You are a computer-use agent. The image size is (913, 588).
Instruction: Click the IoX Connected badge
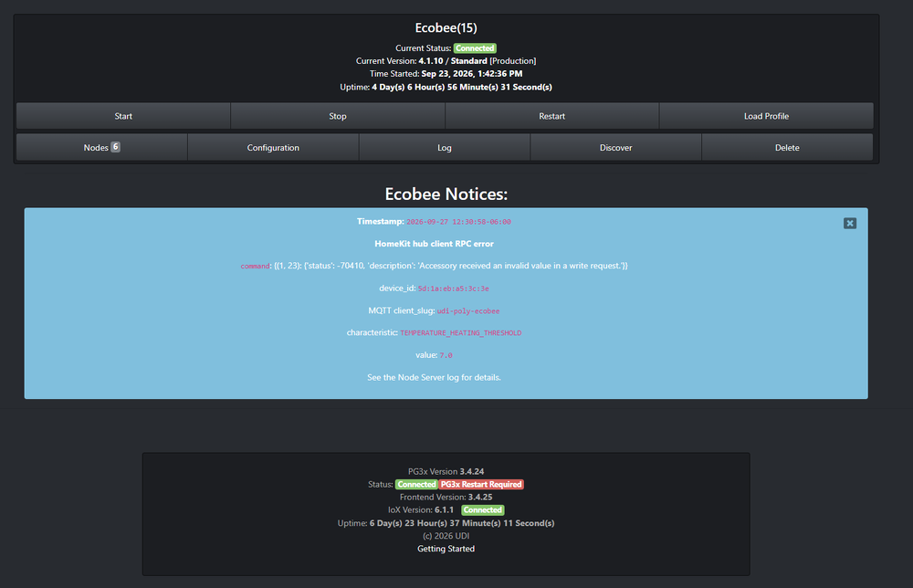point(483,510)
